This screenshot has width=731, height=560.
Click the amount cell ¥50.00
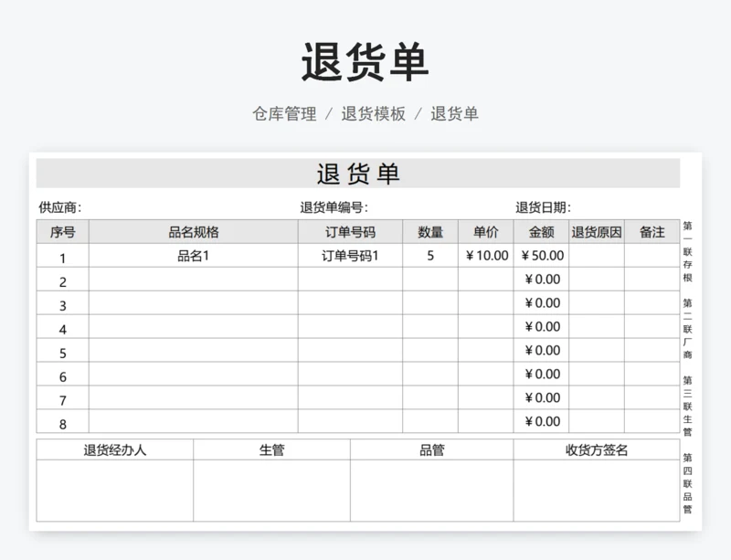(x=541, y=256)
